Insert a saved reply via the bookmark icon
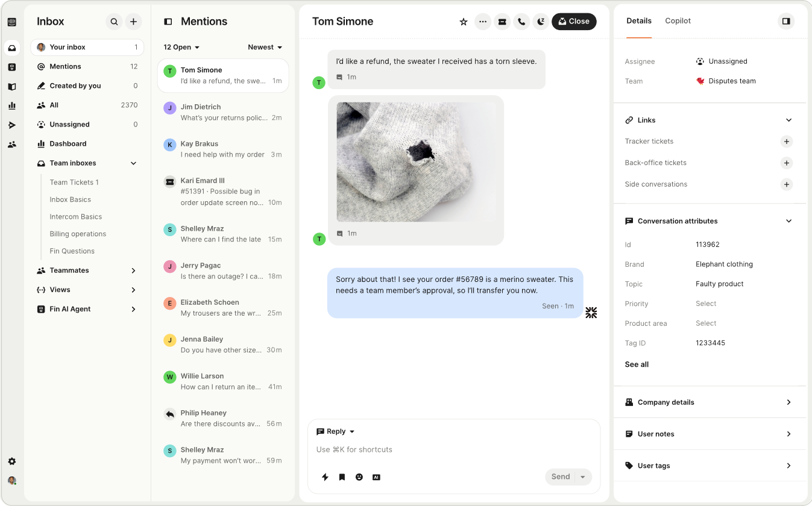Viewport: 812px width, 506px height. (342, 476)
